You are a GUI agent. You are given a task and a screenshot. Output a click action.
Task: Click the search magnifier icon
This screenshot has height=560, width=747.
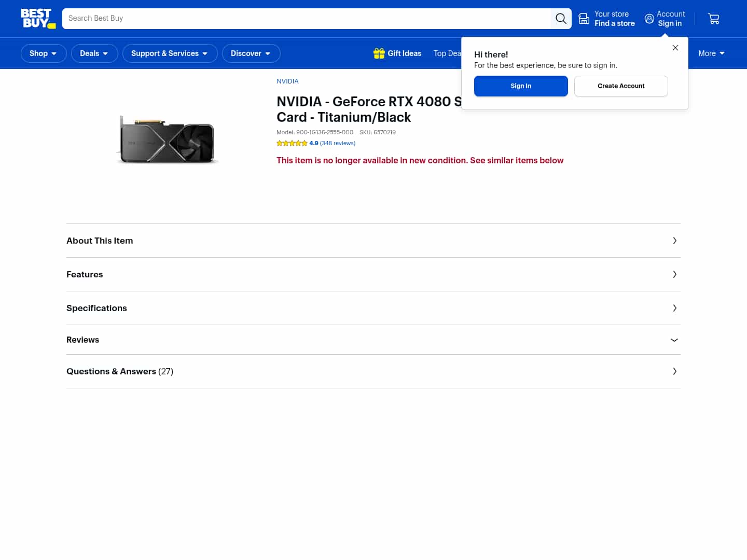coord(561,19)
